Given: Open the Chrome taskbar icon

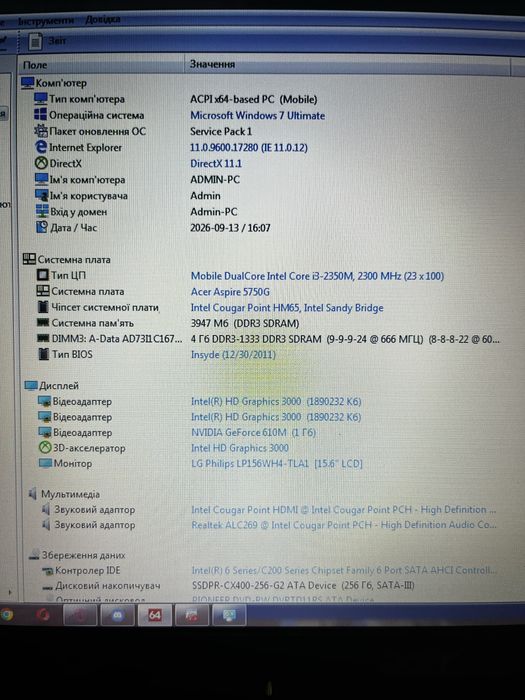Looking at the screenshot, I should pos(6,615).
